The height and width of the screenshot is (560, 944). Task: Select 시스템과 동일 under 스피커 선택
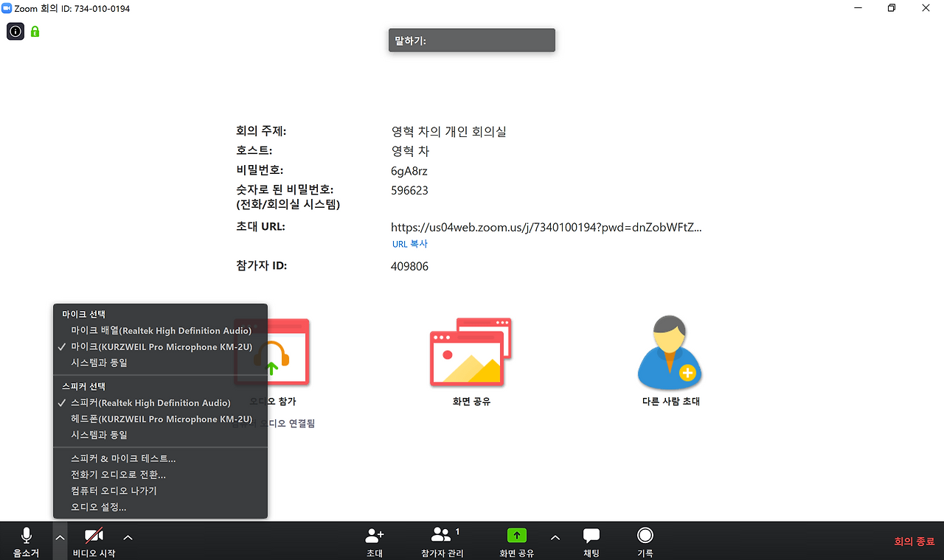[161, 435]
